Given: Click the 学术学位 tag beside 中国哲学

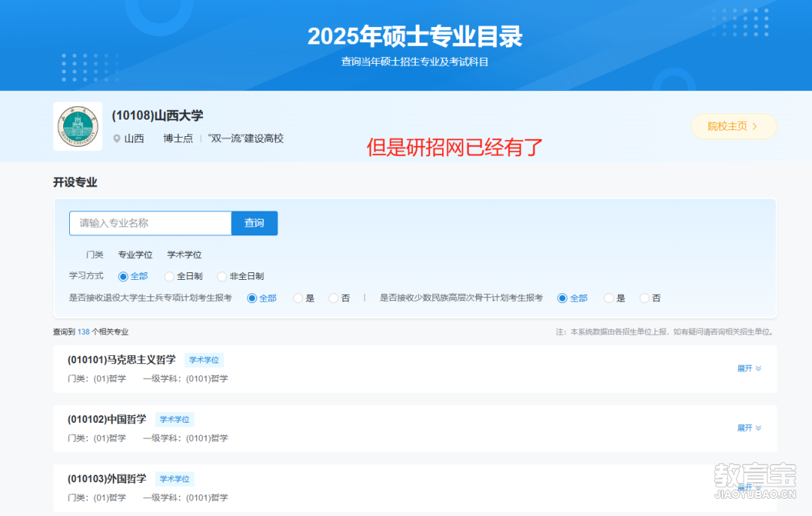Looking at the screenshot, I should click(174, 420).
